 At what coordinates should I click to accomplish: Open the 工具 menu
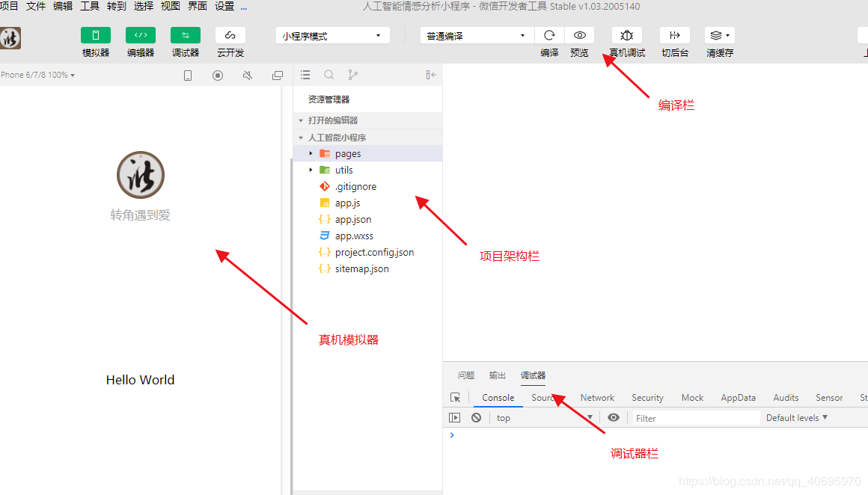coord(89,6)
